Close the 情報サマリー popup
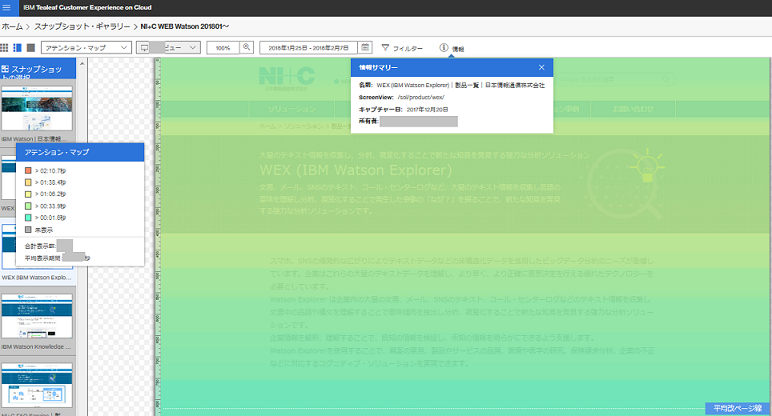The width and height of the screenshot is (772, 416). tap(542, 67)
